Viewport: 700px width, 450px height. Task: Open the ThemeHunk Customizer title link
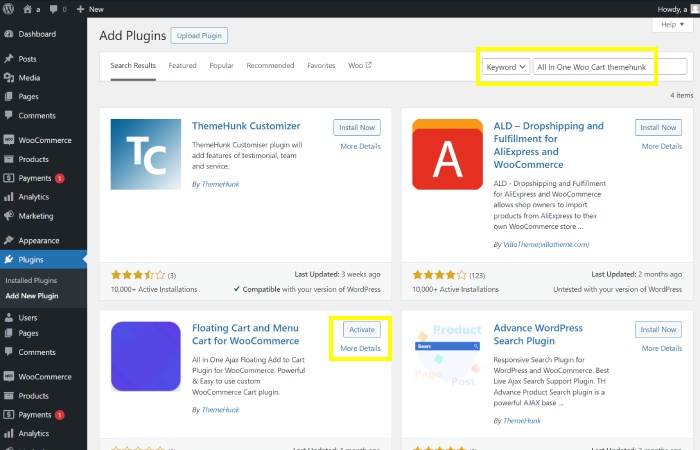[246, 126]
